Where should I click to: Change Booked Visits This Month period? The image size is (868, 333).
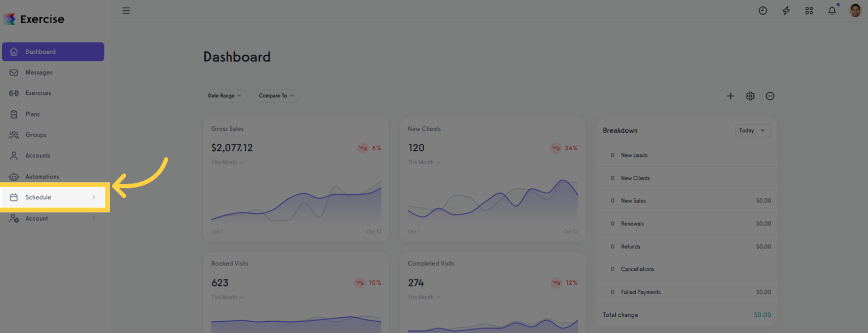(227, 297)
